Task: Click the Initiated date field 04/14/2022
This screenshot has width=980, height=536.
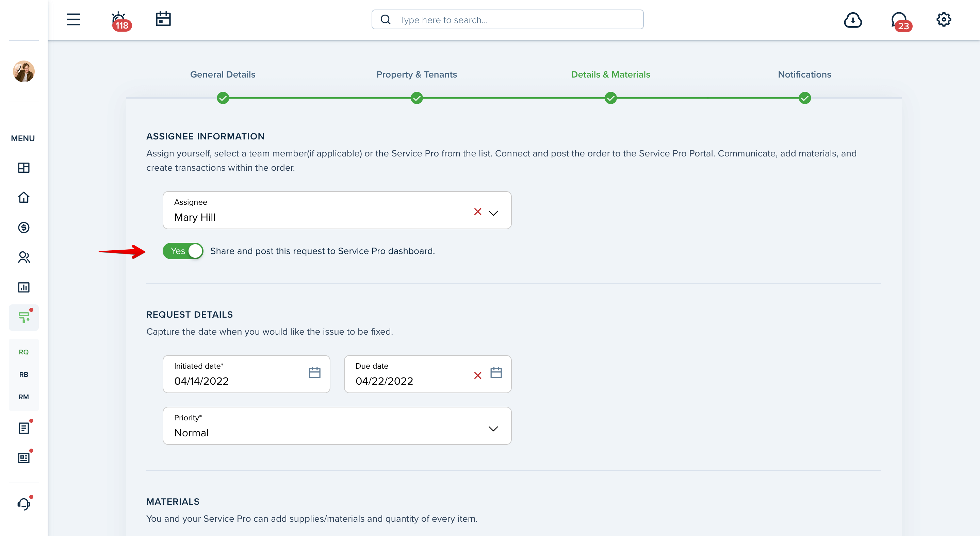Action: click(246, 374)
